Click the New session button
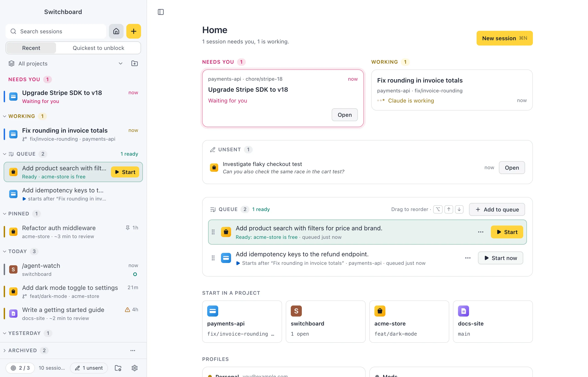 (x=504, y=38)
